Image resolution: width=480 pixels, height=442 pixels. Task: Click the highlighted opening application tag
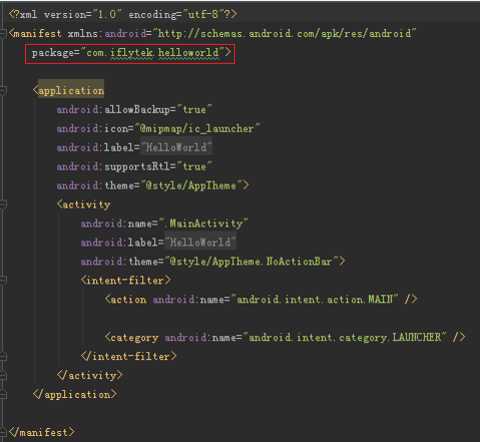pyautogui.click(x=69, y=90)
